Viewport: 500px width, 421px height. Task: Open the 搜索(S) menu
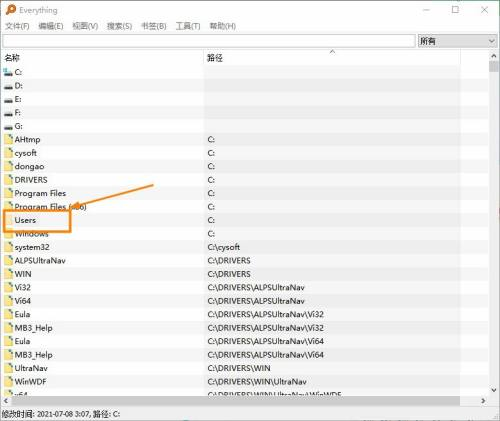(119, 26)
